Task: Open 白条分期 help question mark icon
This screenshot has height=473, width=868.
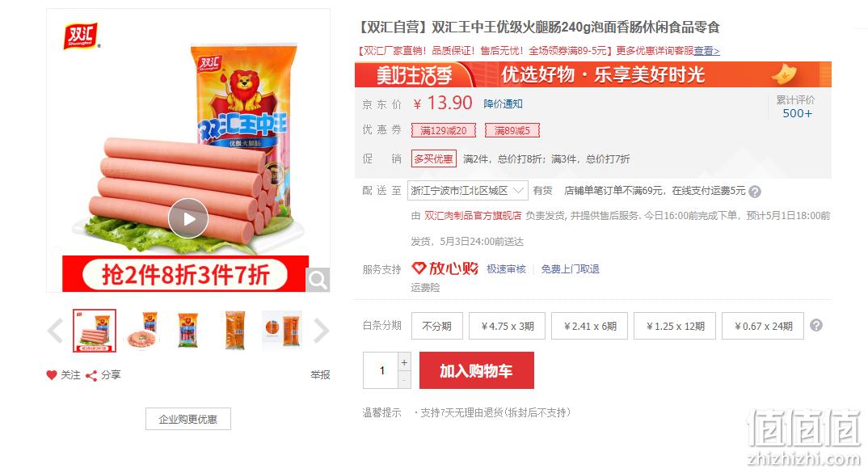Action: [816, 325]
